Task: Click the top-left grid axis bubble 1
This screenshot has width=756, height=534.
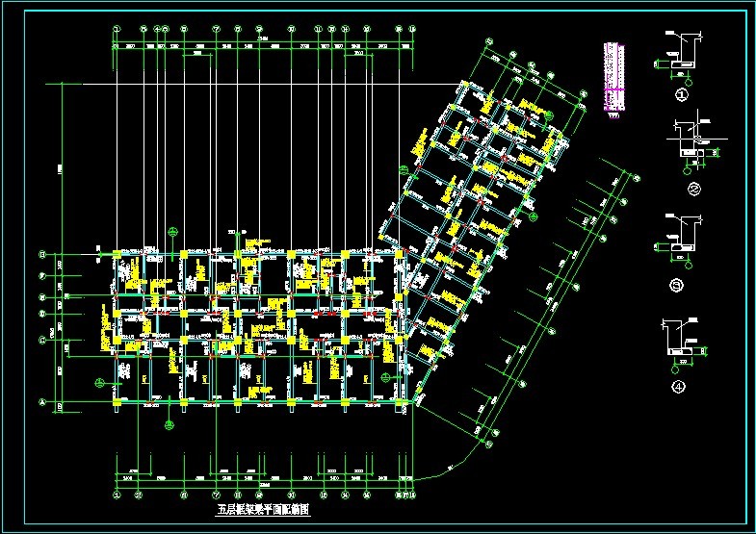Action: 115,30
